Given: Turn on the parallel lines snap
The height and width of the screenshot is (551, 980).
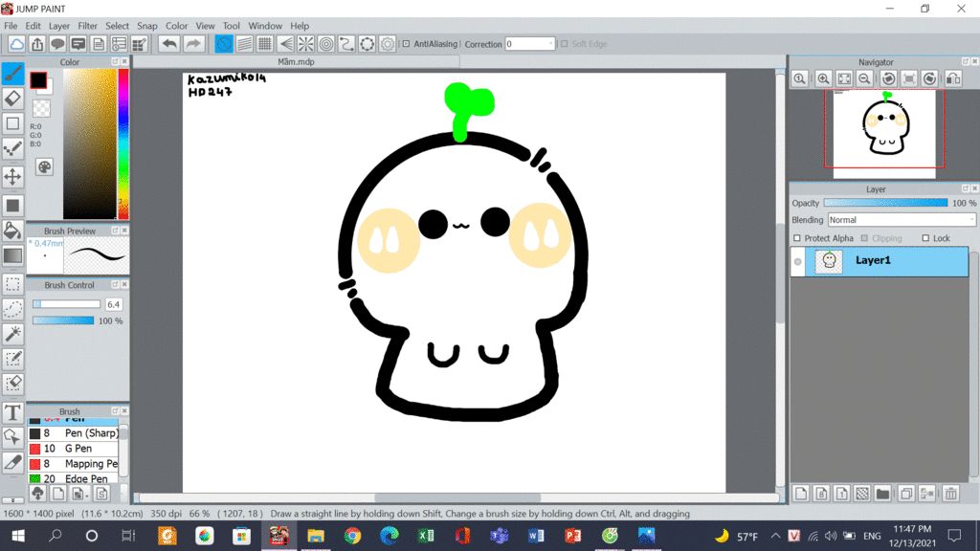Looking at the screenshot, I should (244, 44).
